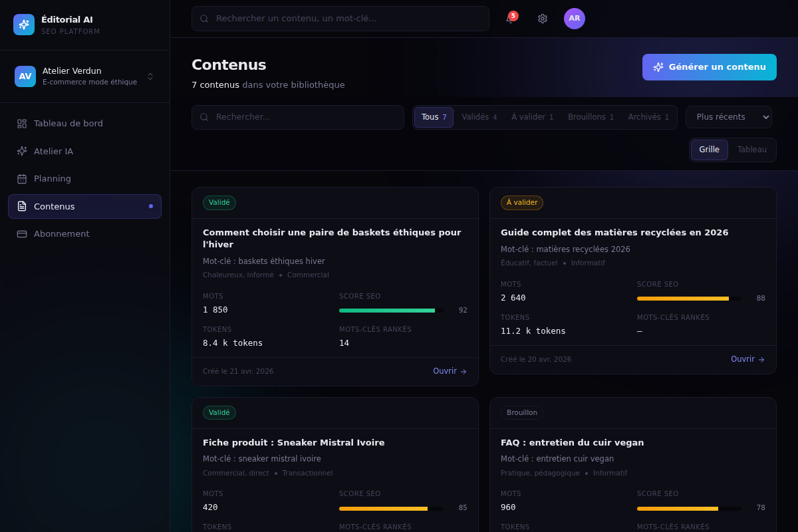This screenshot has height=532, width=798.
Task: Click the magnifier in the Rechercher filter field
Action: (204, 117)
